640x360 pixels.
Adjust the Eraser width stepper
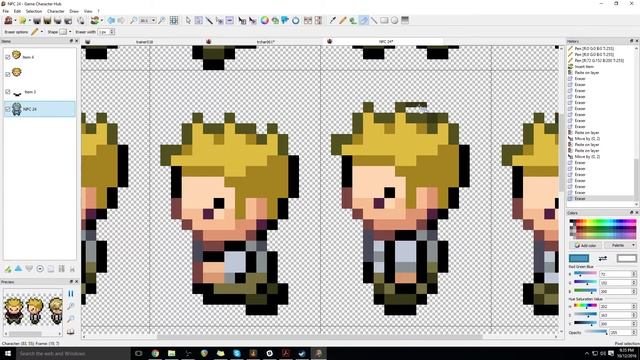coord(112,32)
